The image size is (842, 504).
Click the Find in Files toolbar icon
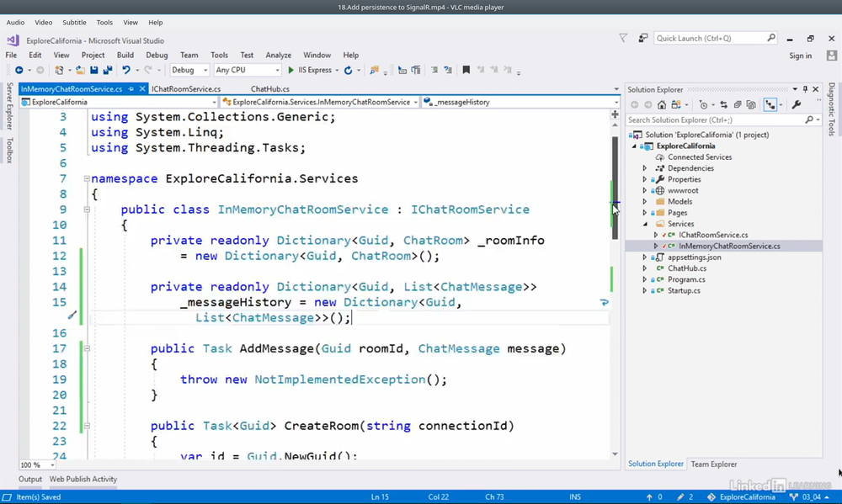375,71
